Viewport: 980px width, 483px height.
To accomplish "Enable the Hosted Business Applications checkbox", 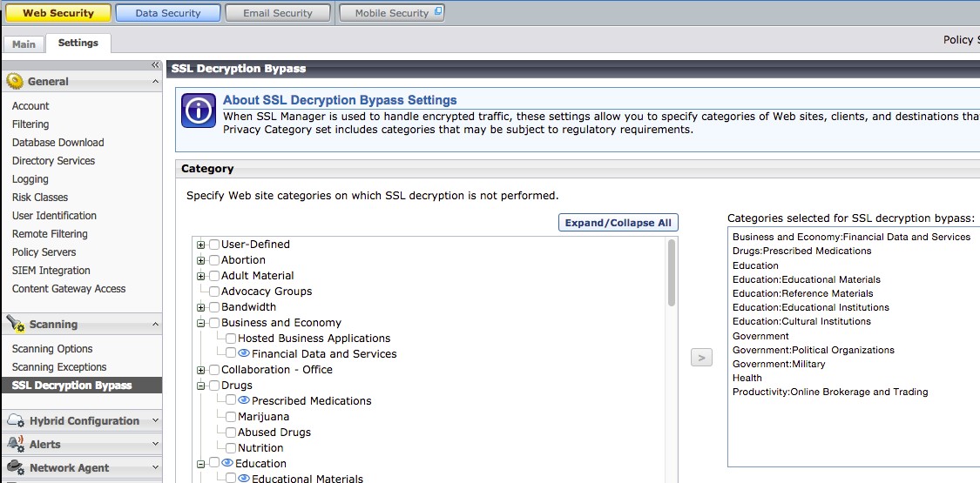I will (x=231, y=339).
